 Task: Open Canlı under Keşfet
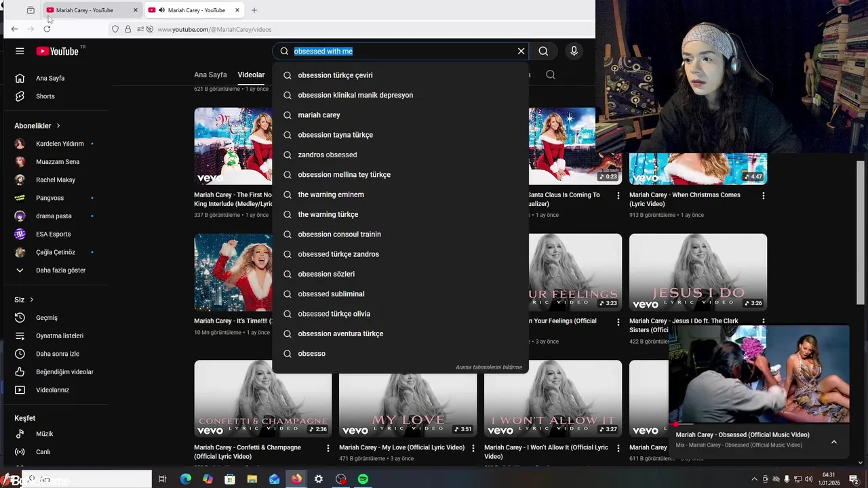click(x=56, y=452)
